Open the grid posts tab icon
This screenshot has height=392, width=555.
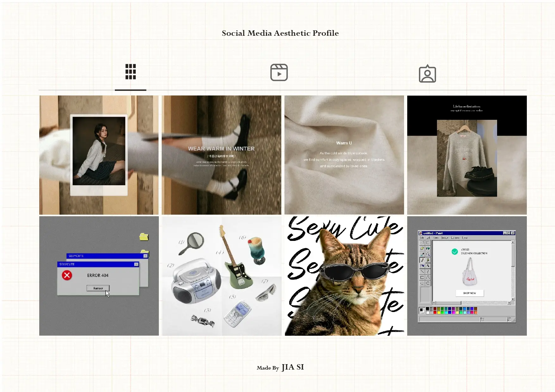click(x=130, y=72)
